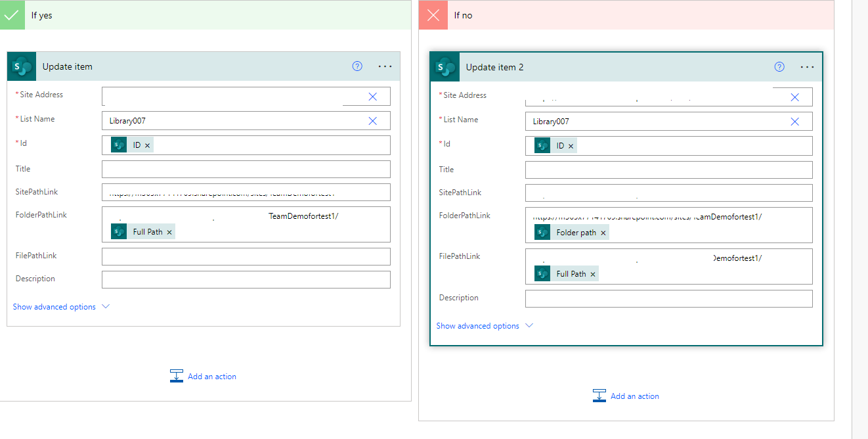Select the ID dynamic token in Update item
The width and height of the screenshot is (868, 439).
(x=131, y=145)
